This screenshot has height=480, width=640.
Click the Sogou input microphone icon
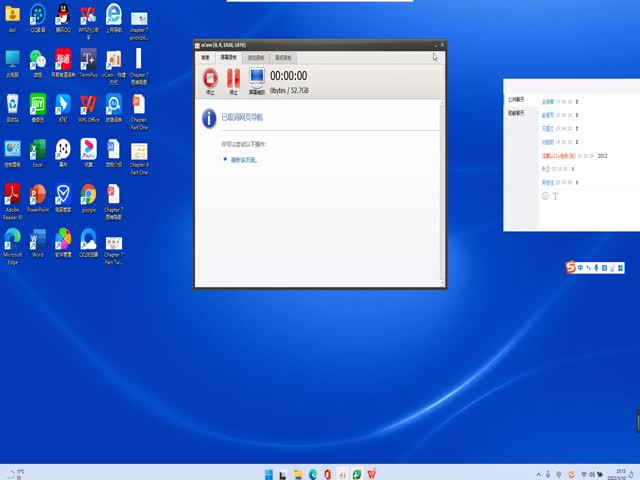tap(597, 267)
